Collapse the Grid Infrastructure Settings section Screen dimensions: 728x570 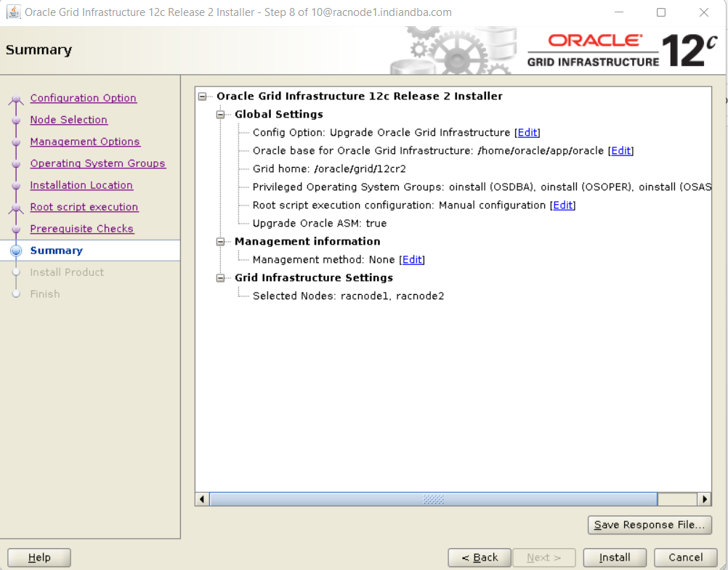click(221, 278)
